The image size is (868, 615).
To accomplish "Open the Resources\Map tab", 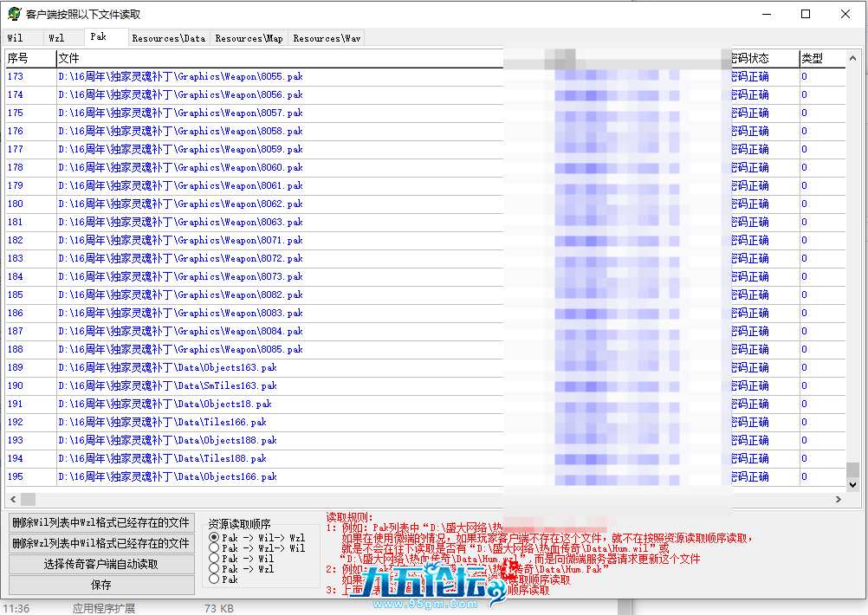I will point(249,38).
